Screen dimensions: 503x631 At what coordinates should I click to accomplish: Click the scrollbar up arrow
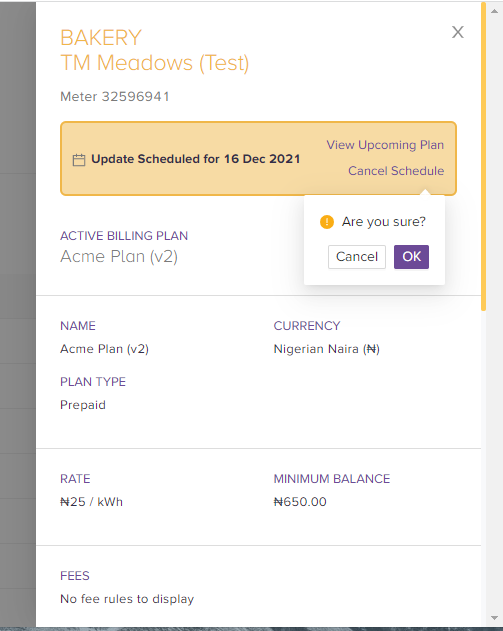(495, 11)
